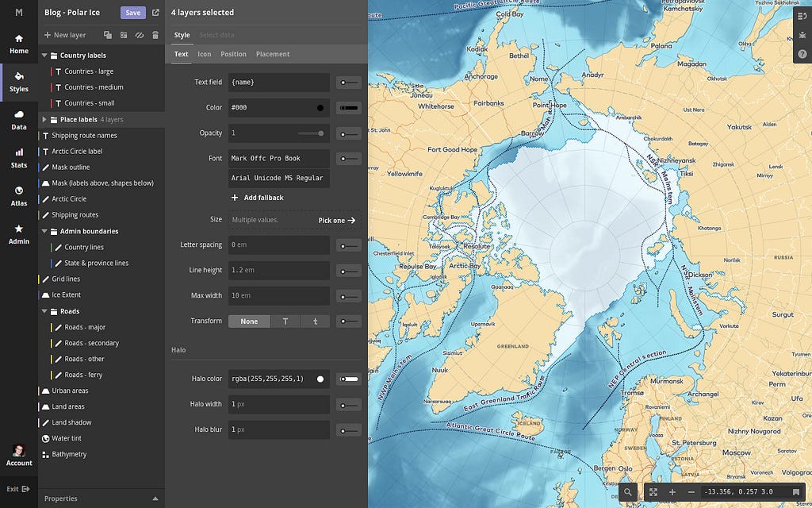Delete the selected layers with the trash icon

pos(156,35)
